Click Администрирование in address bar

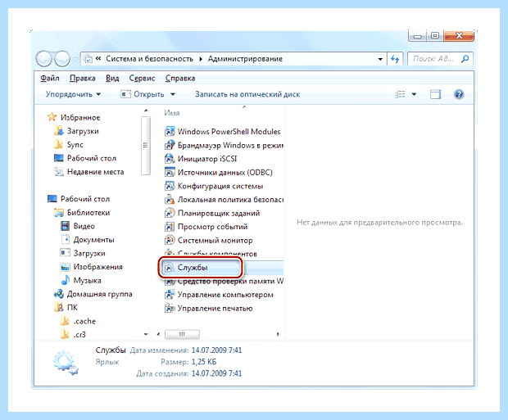point(245,59)
